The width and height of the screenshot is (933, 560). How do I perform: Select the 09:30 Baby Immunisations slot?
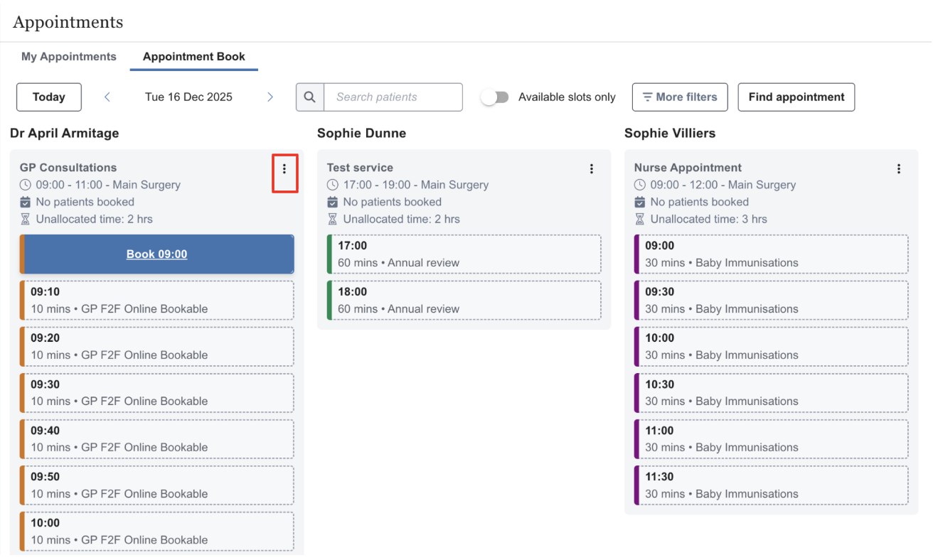pyautogui.click(x=771, y=301)
